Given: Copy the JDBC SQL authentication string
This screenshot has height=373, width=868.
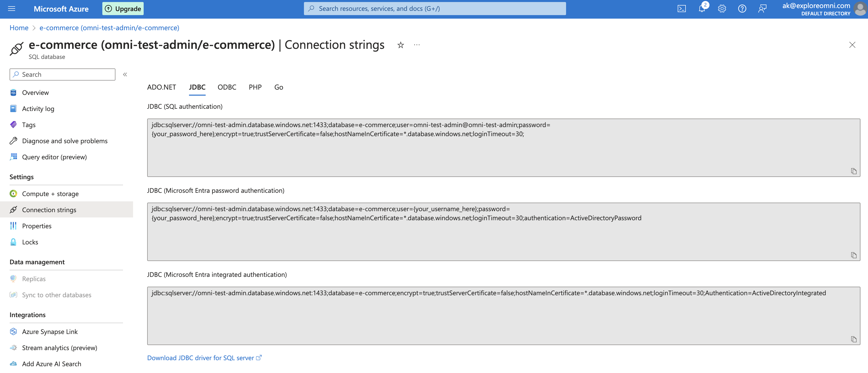Looking at the screenshot, I should click(x=854, y=171).
